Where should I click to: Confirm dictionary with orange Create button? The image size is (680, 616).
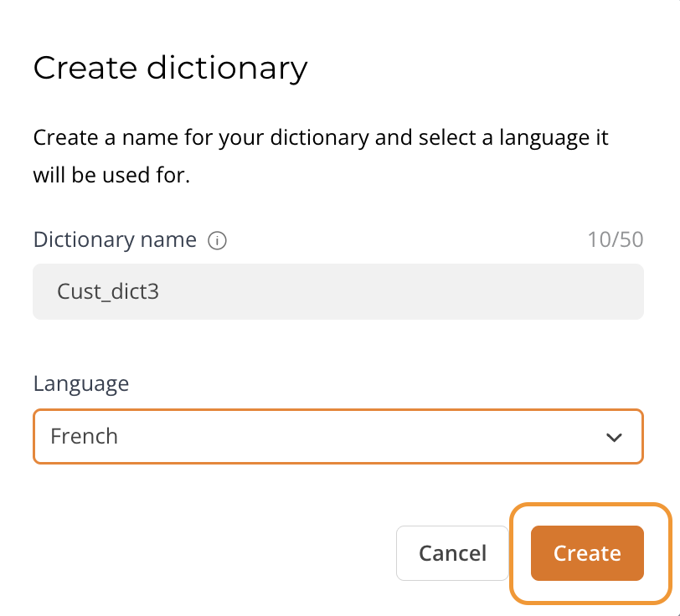(587, 553)
